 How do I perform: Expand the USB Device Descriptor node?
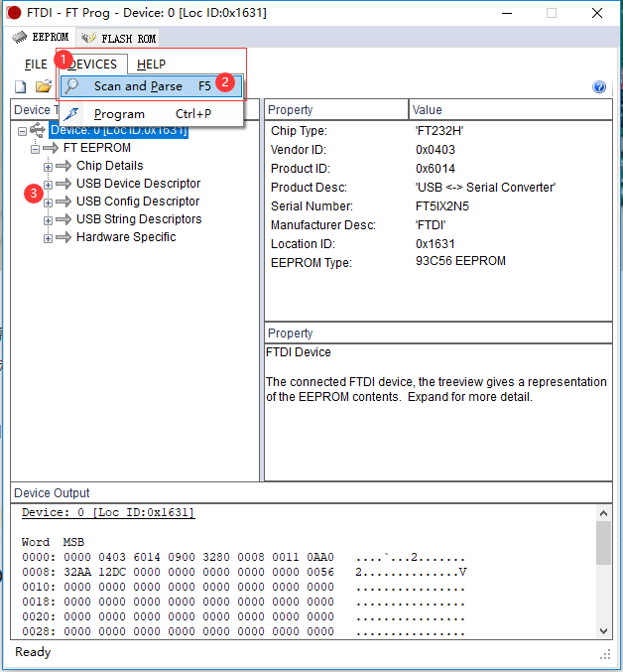pos(48,185)
